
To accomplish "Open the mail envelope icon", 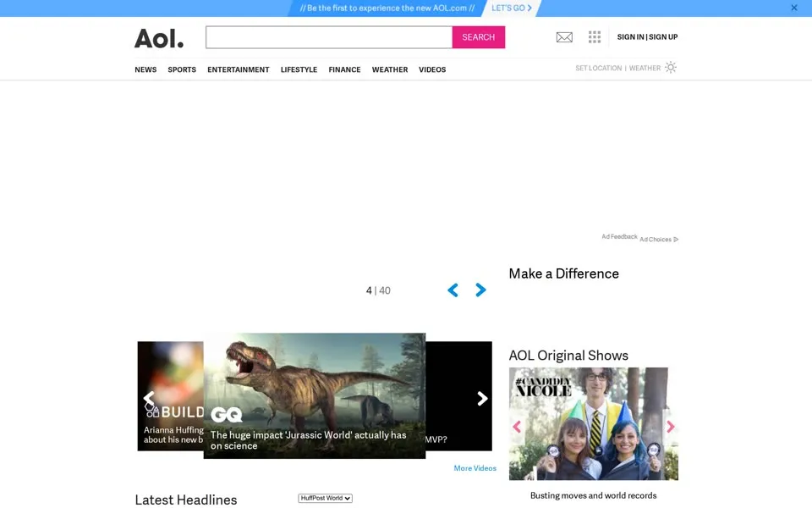I will 564,37.
